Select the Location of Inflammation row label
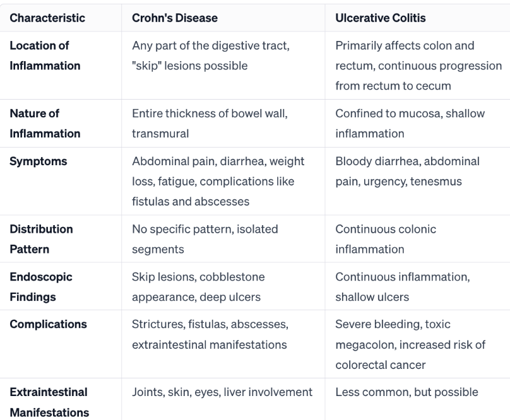 tap(45, 56)
